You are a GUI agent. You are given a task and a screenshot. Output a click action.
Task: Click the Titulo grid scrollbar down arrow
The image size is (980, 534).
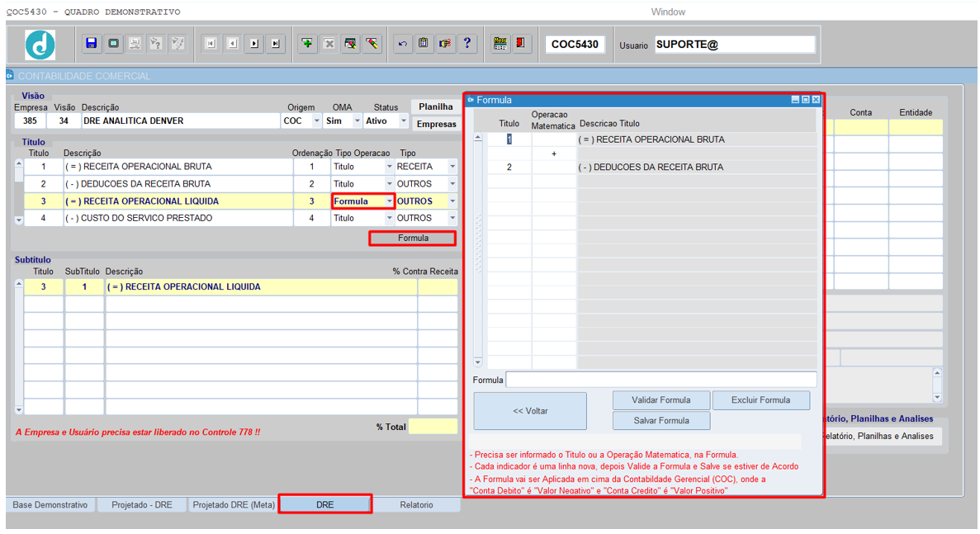19,220
